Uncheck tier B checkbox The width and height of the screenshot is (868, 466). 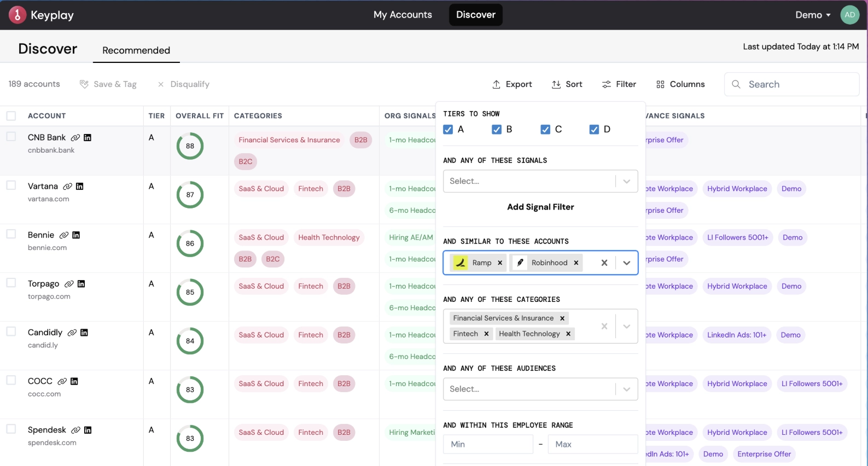[x=497, y=130]
